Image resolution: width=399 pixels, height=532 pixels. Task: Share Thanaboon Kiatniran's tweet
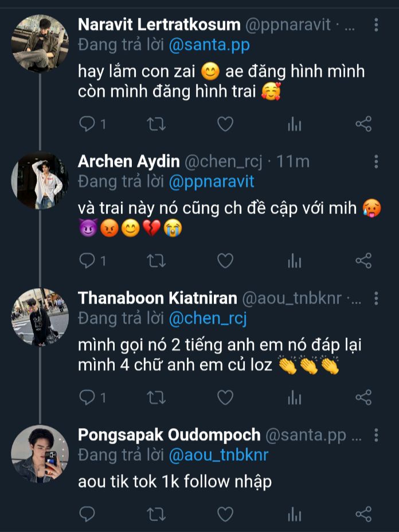click(x=363, y=398)
